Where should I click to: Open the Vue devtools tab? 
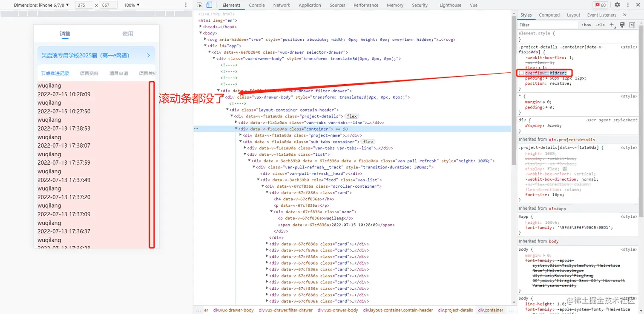click(473, 5)
